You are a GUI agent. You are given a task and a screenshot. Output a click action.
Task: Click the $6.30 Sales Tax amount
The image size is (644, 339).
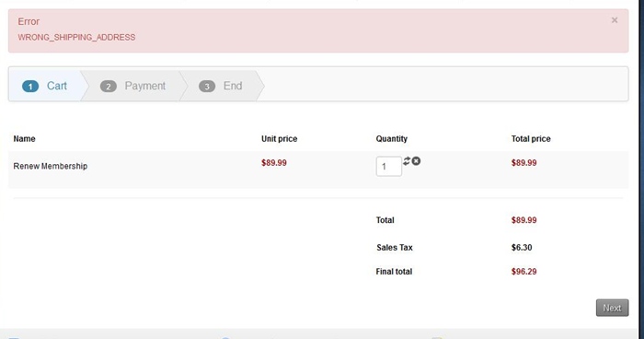(522, 248)
